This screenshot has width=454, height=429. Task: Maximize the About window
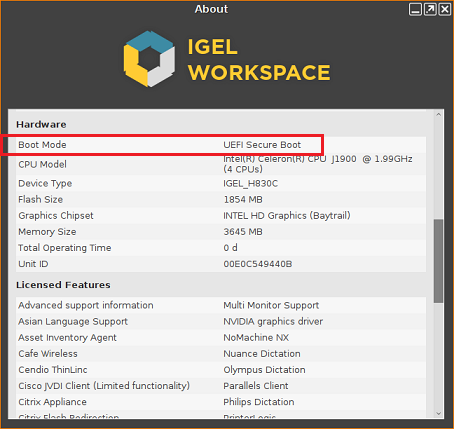point(430,9)
